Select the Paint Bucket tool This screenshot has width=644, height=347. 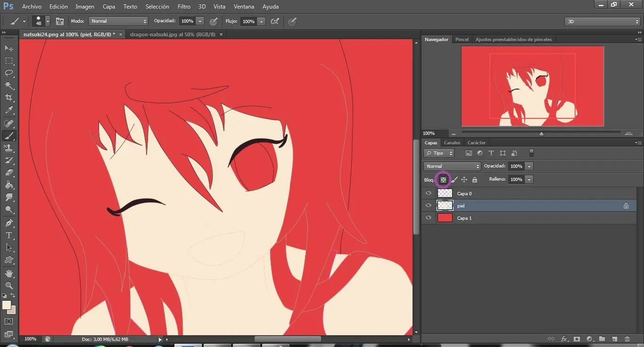(9, 185)
